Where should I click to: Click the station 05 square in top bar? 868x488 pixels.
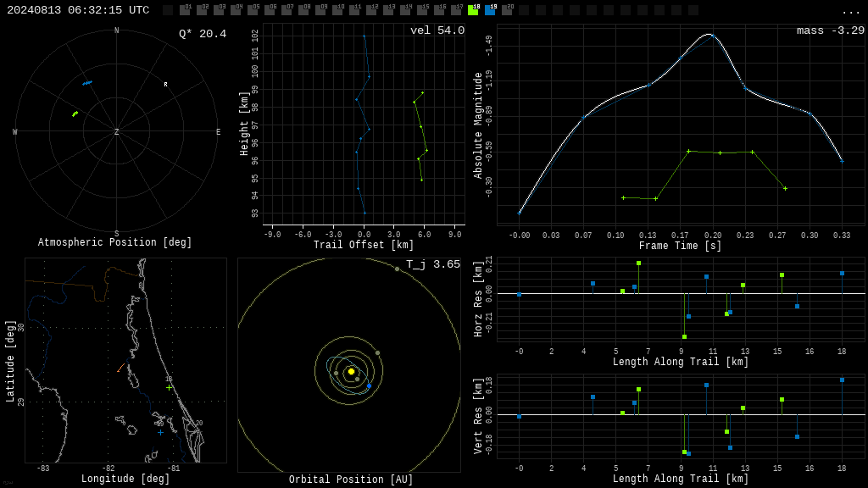[253, 10]
